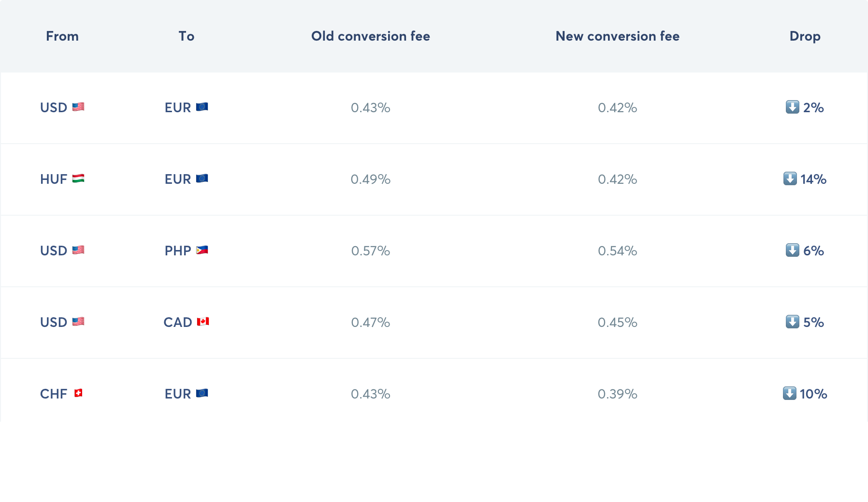Click the Swiss flag next to CHF

[x=78, y=393]
